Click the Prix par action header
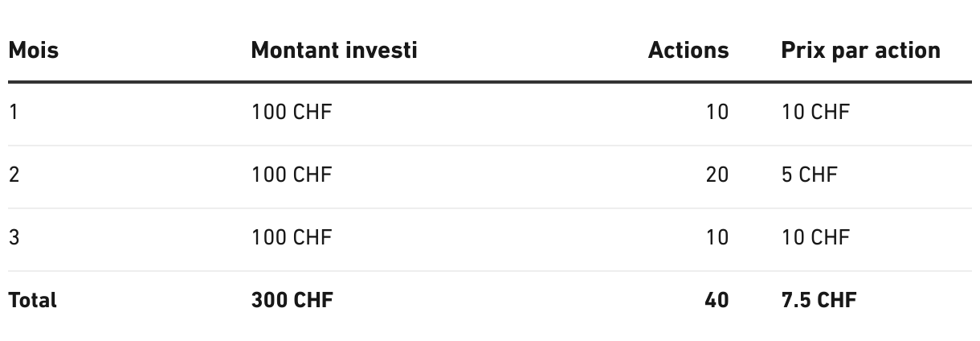The height and width of the screenshot is (341, 980). (x=860, y=50)
